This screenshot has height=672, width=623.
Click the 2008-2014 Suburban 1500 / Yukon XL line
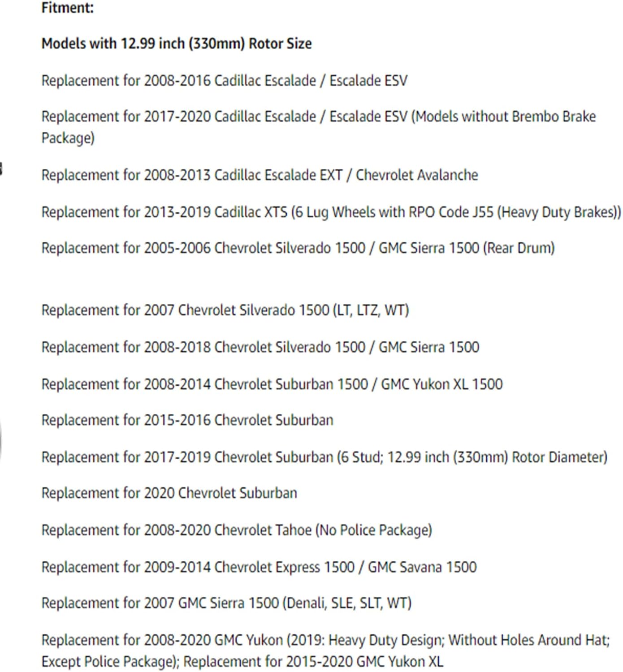[x=272, y=384]
